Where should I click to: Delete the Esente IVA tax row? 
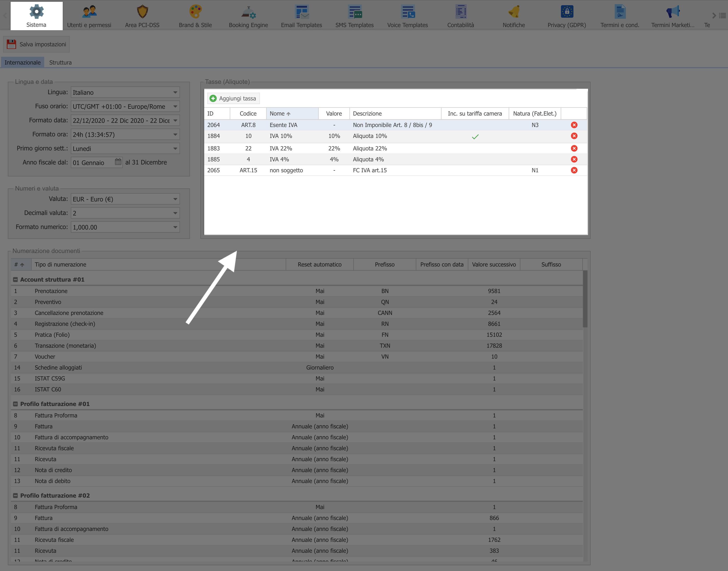point(574,125)
